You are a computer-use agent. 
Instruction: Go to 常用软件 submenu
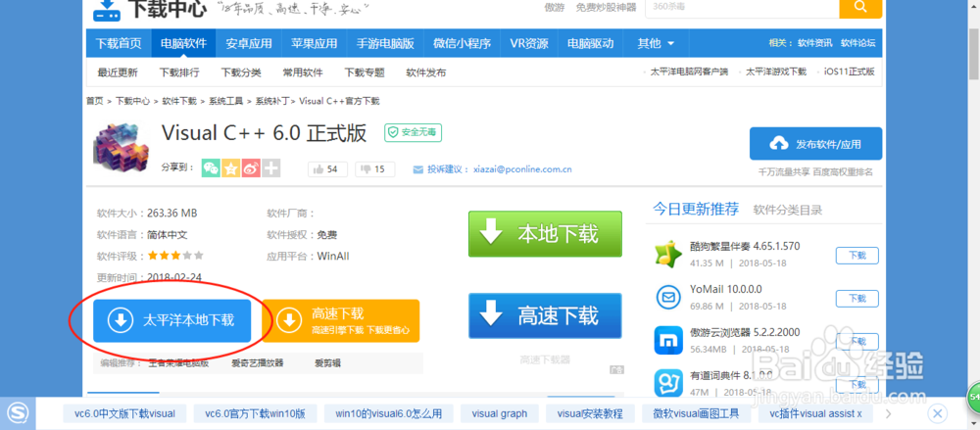coord(303,72)
